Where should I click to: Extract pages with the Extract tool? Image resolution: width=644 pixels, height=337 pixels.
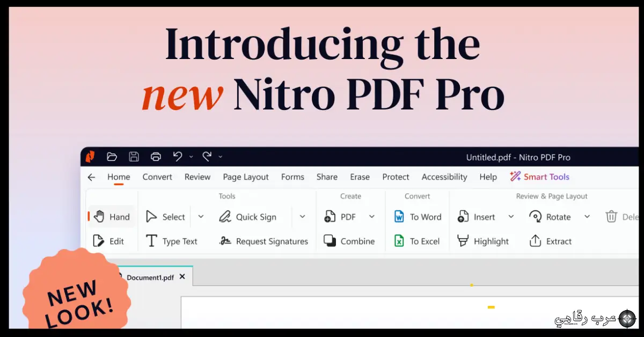pos(551,241)
